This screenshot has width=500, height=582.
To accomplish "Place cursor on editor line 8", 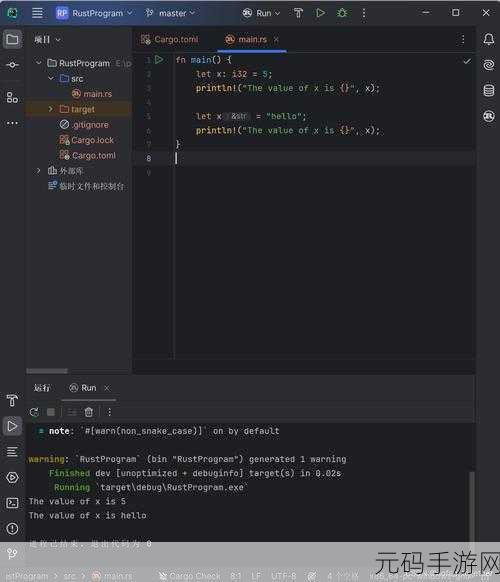I will (x=304, y=158).
